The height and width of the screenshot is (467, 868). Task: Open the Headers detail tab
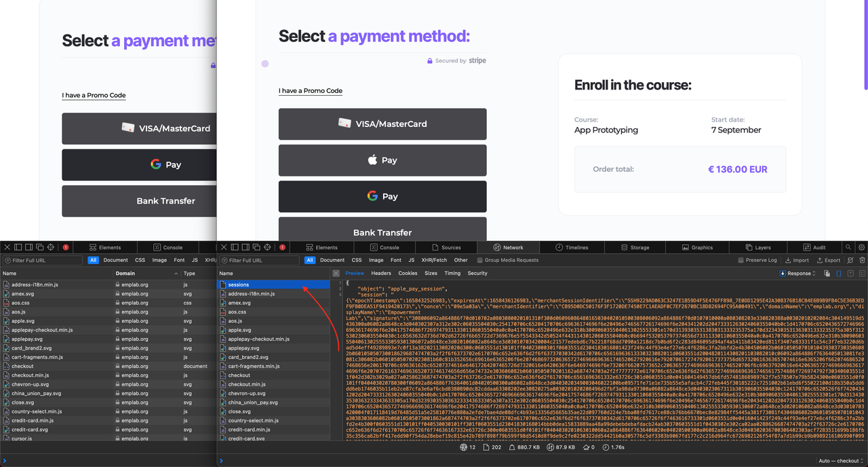pyautogui.click(x=381, y=273)
